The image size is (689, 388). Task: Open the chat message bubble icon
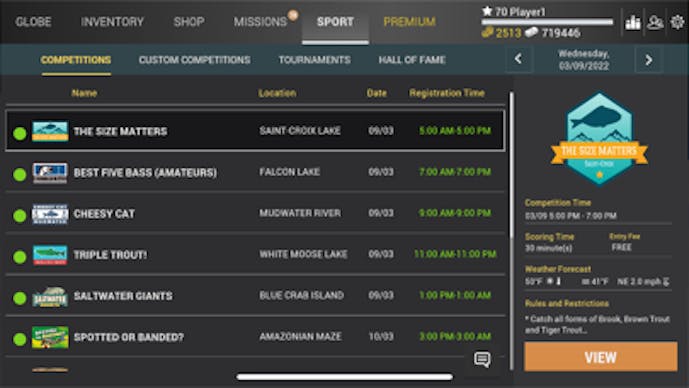pos(482,359)
